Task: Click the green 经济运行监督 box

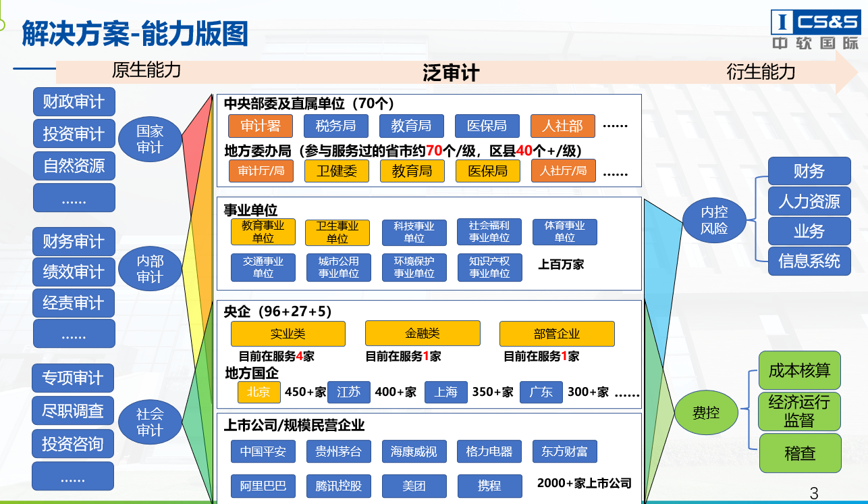Action: 800,411
